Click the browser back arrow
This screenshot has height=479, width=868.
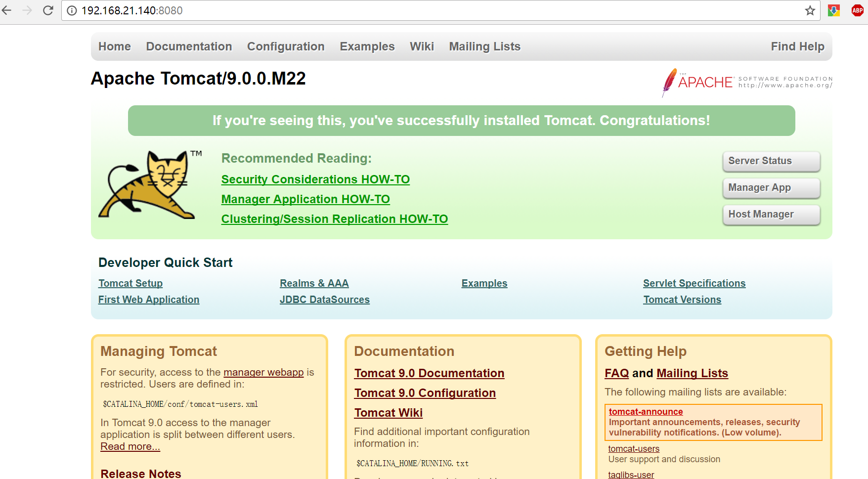tap(6, 10)
